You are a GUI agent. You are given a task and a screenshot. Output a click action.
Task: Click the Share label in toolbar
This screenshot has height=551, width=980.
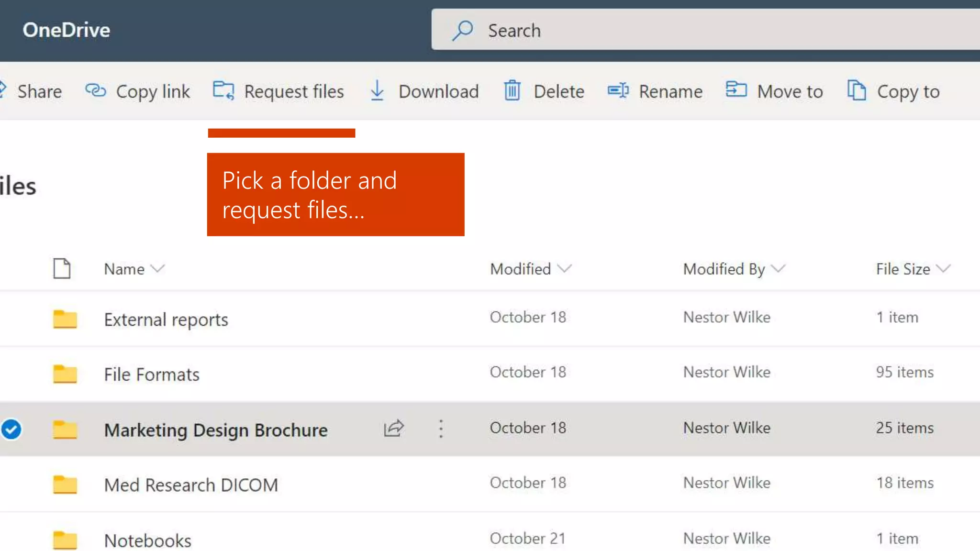click(x=39, y=91)
